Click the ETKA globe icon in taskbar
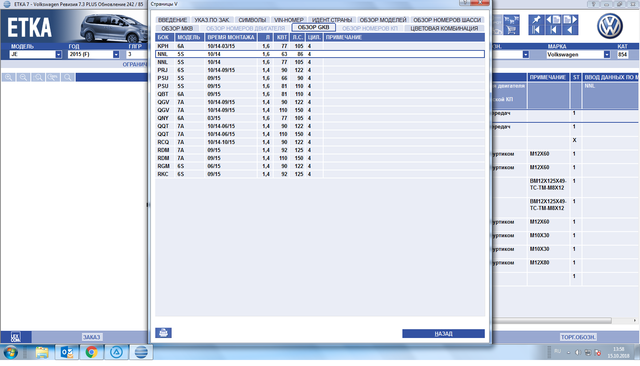 pos(141,352)
